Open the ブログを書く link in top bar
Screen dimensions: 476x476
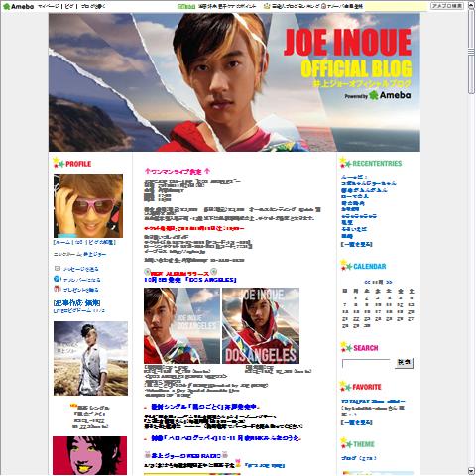pyautogui.click(x=93, y=6)
